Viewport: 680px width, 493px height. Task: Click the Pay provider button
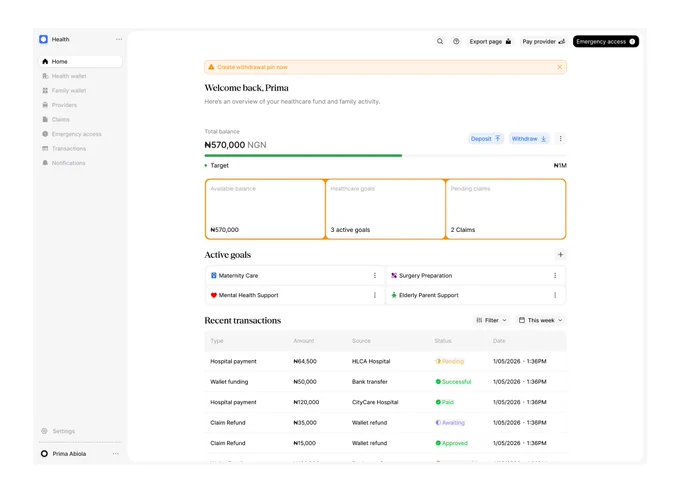543,42
